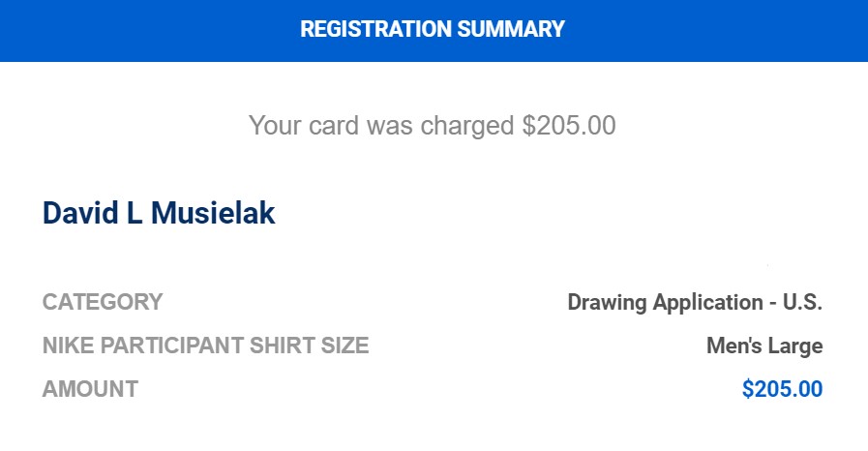Select the NIKE PARTICIPANT SHIRT SIZE label
868x451 pixels.
tap(206, 346)
